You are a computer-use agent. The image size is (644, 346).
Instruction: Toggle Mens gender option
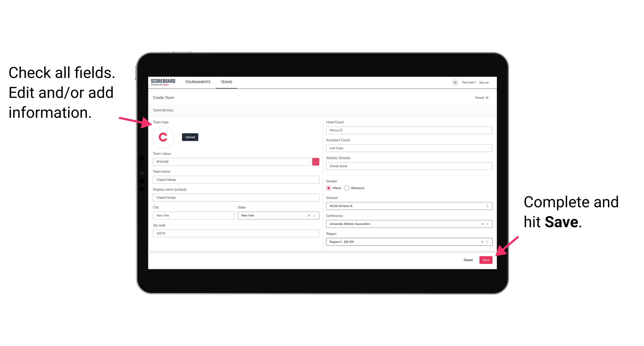click(328, 188)
